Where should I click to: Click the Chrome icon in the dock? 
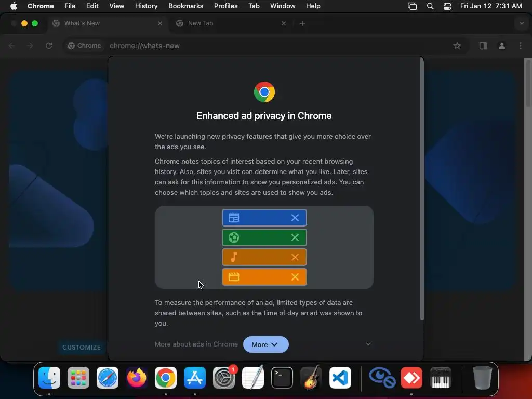point(166,378)
